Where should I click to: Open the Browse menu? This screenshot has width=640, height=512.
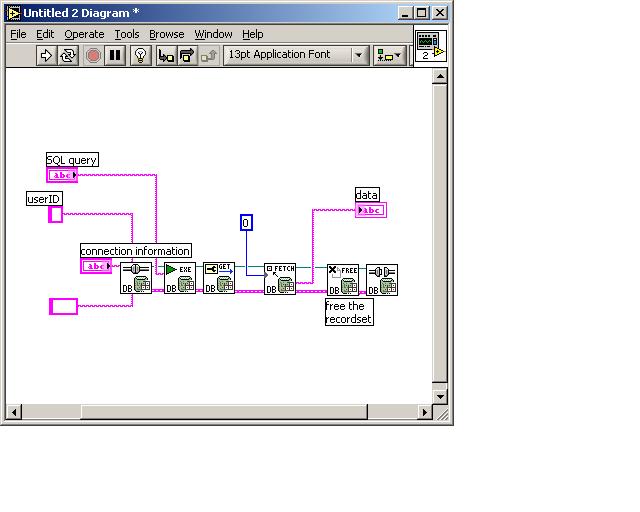(166, 34)
